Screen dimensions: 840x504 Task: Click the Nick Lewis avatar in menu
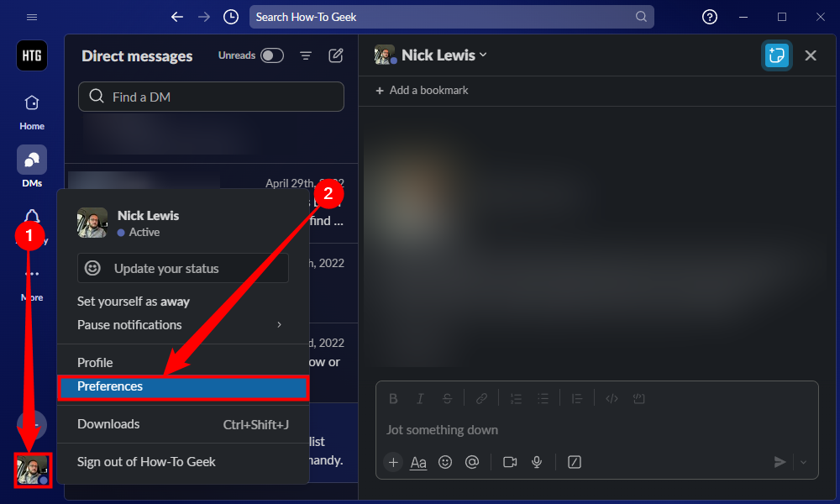[92, 223]
